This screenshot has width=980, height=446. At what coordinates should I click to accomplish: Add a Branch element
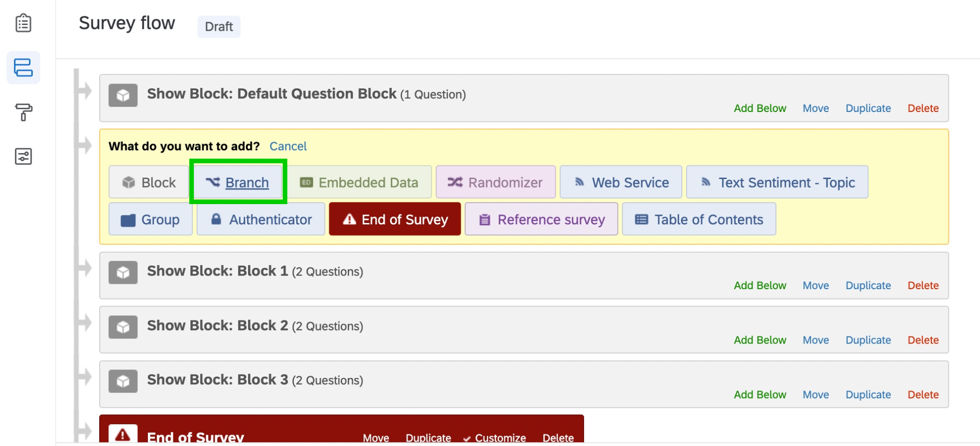click(x=238, y=182)
